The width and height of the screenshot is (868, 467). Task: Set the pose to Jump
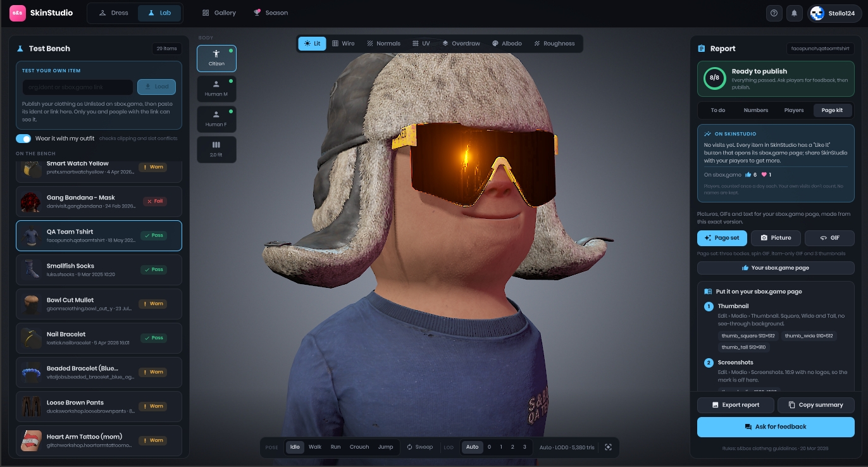(x=385, y=447)
